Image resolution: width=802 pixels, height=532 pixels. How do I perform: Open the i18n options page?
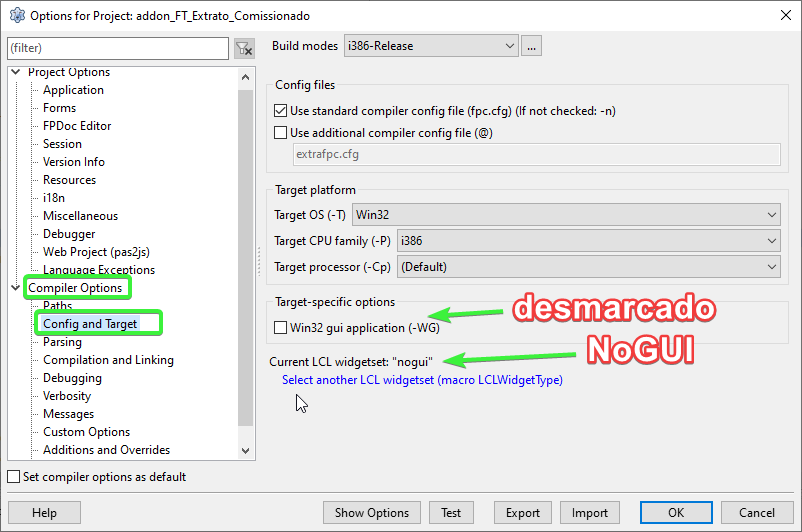point(54,198)
